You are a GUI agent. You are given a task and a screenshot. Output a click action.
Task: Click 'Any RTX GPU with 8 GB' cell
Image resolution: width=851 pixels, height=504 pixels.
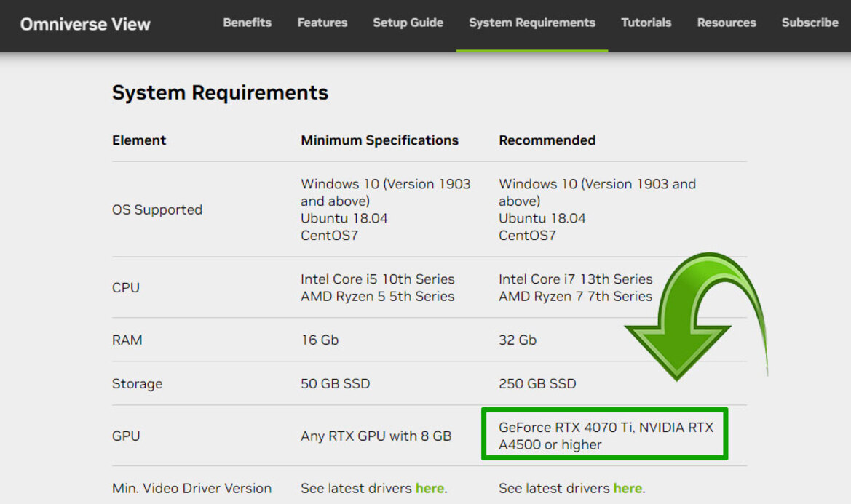tap(376, 436)
